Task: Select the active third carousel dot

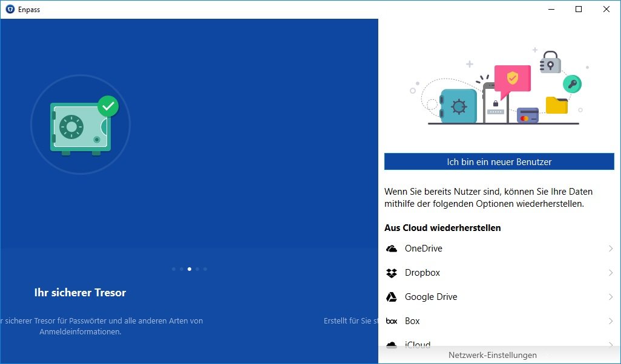Action: [189, 269]
